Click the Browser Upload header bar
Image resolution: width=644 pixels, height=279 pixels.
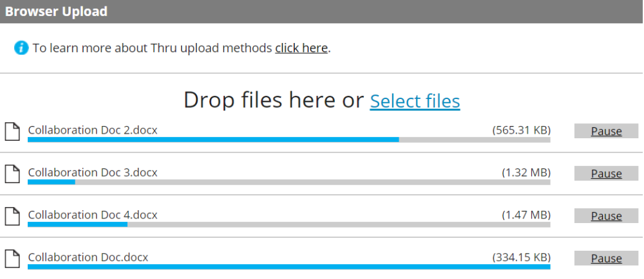322,12
